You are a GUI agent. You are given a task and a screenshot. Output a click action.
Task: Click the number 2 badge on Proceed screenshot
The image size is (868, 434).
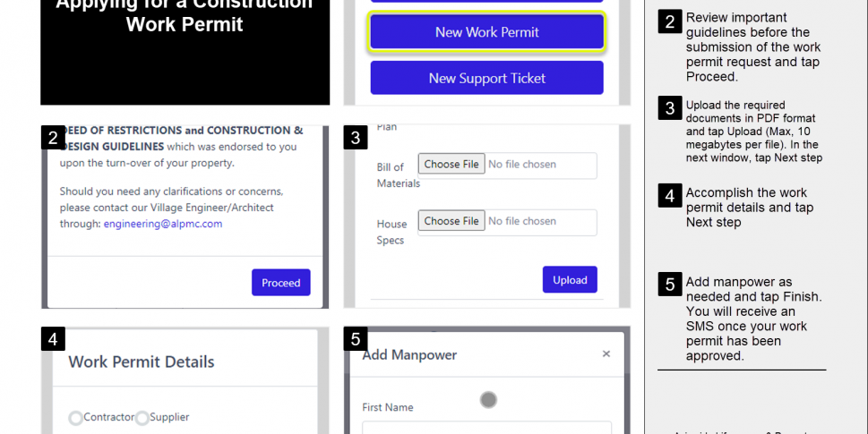(x=53, y=138)
